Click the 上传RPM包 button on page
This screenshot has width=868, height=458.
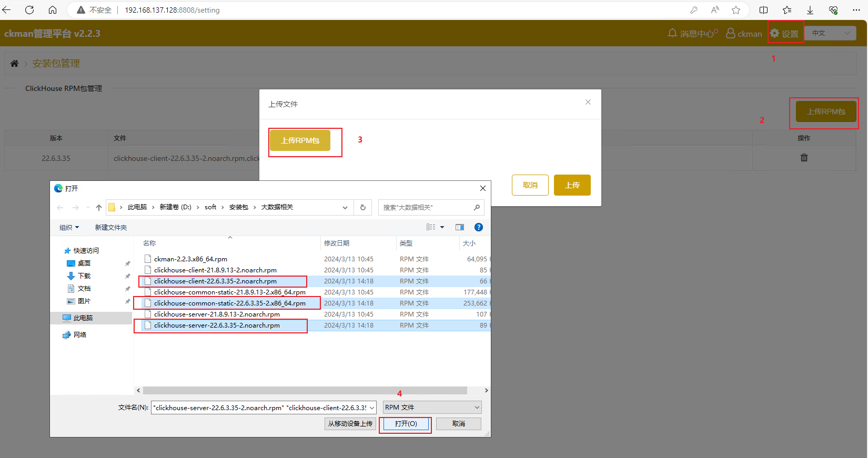pos(826,111)
